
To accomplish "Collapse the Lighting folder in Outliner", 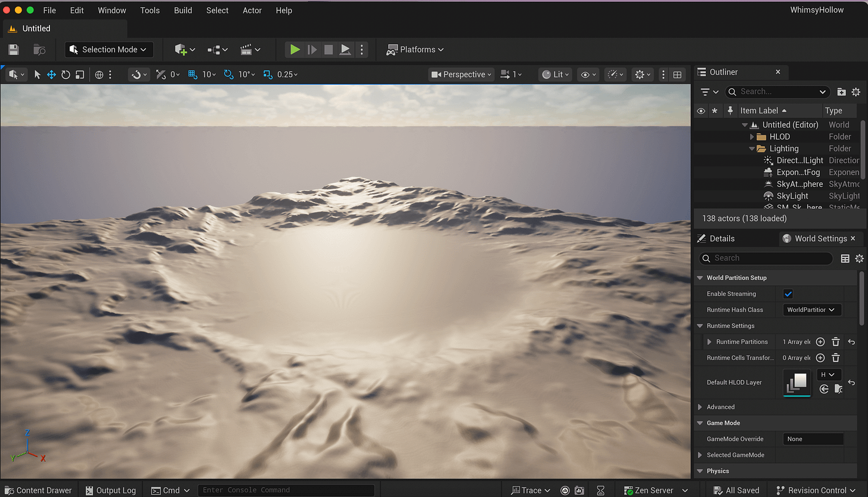I will click(752, 149).
